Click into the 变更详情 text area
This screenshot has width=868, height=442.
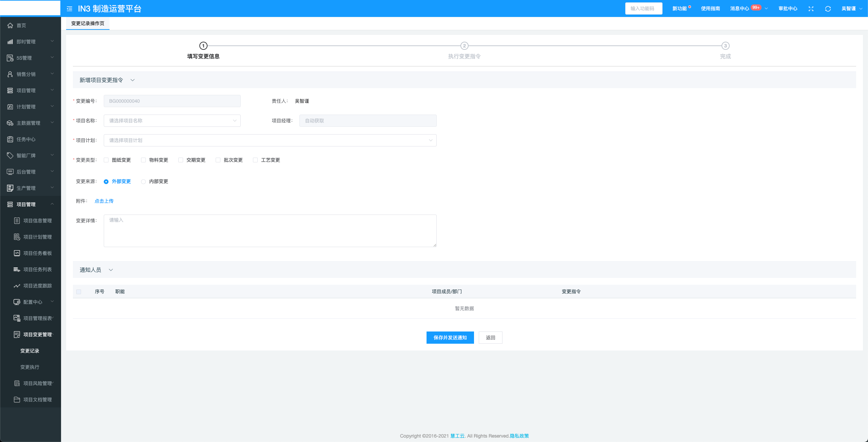click(x=270, y=230)
